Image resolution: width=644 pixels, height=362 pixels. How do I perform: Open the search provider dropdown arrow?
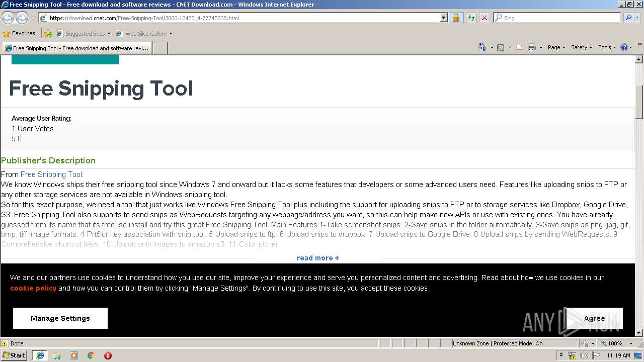click(637, 18)
